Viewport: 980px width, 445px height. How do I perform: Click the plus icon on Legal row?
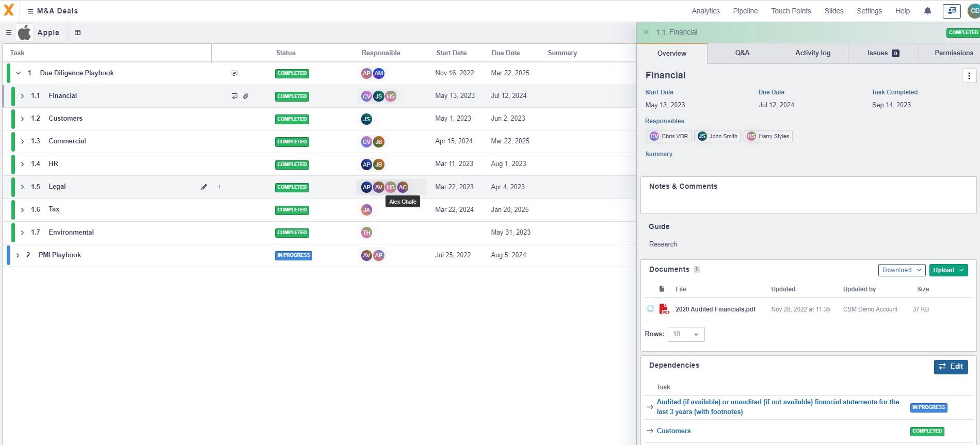coord(219,187)
